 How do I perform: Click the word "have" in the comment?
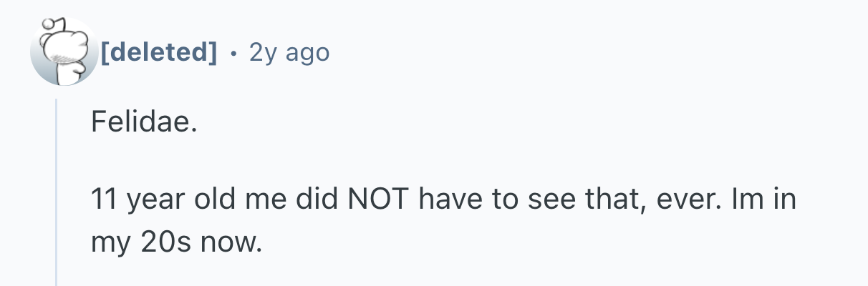[453, 199]
